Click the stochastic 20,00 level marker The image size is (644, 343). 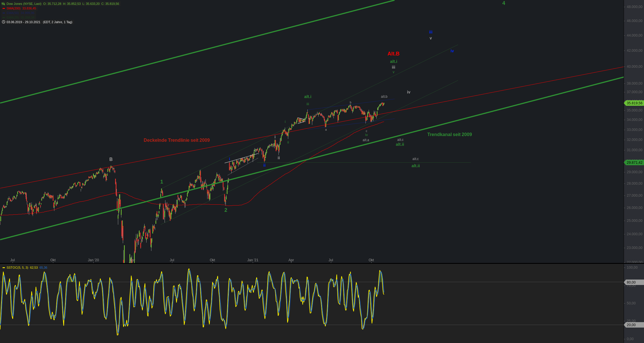tap(633, 325)
